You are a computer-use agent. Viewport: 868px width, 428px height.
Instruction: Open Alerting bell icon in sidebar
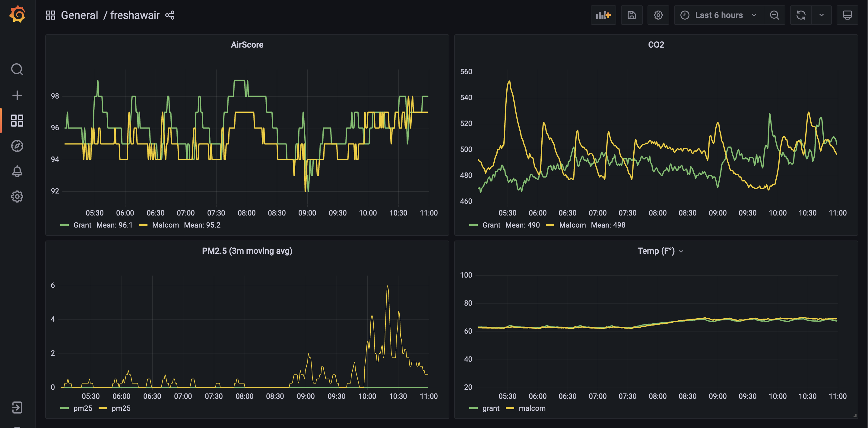pyautogui.click(x=17, y=171)
